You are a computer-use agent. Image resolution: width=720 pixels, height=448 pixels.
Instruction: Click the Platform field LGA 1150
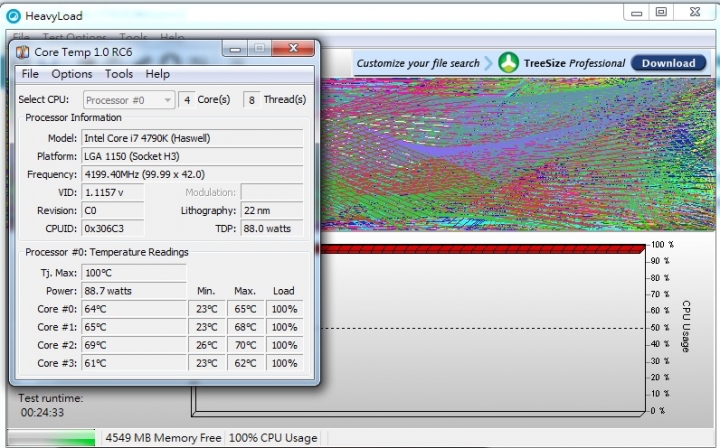pyautogui.click(x=192, y=156)
